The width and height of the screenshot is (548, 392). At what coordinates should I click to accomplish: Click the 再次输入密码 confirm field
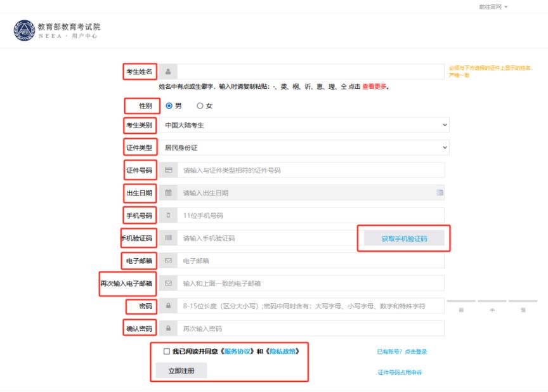pos(311,329)
